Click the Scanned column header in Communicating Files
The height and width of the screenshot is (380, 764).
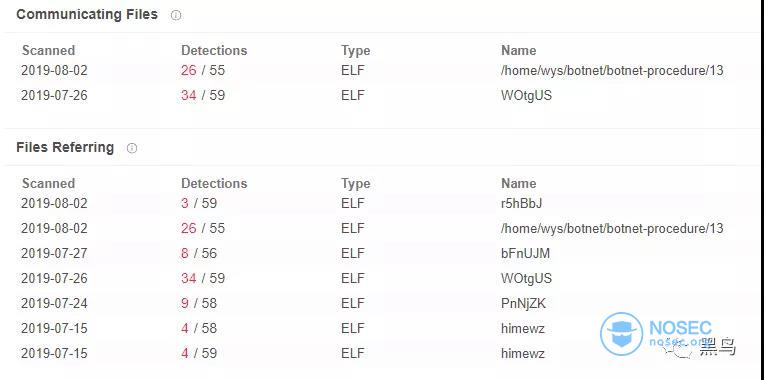[x=48, y=50]
